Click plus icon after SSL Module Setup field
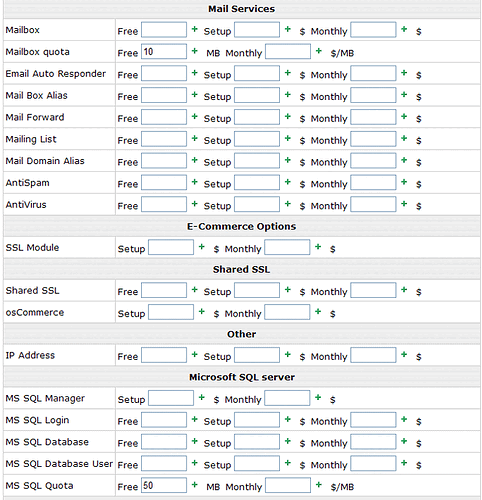 click(x=202, y=247)
